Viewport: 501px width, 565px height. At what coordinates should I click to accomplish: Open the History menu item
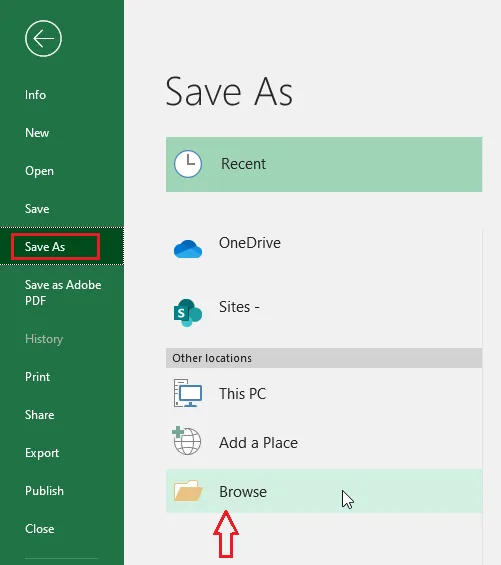[x=44, y=339]
